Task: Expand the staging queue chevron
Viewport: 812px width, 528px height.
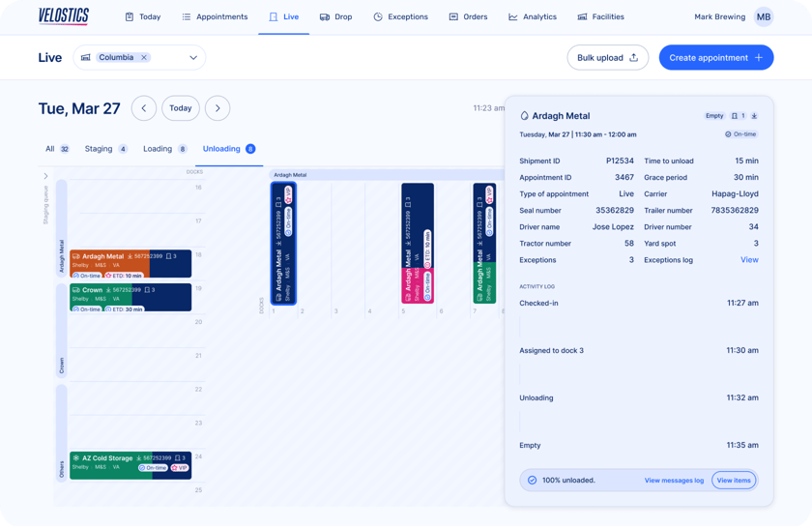Action: 45,176
